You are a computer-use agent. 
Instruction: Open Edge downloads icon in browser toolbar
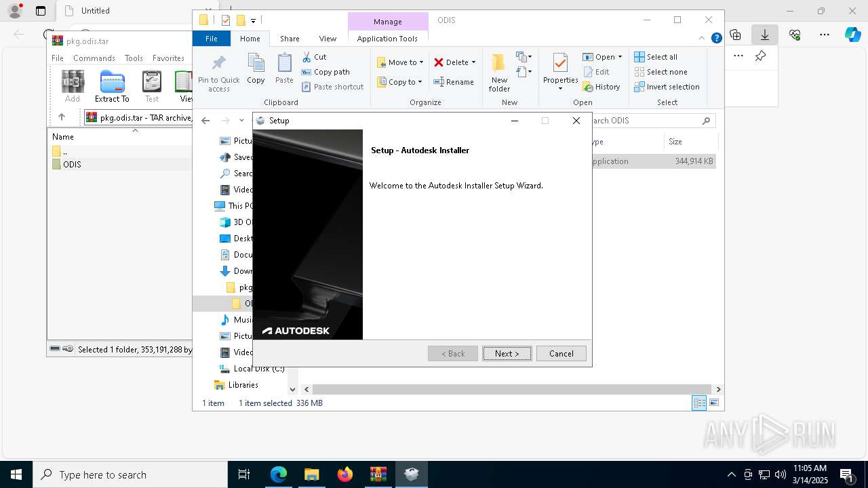pyautogui.click(x=764, y=35)
